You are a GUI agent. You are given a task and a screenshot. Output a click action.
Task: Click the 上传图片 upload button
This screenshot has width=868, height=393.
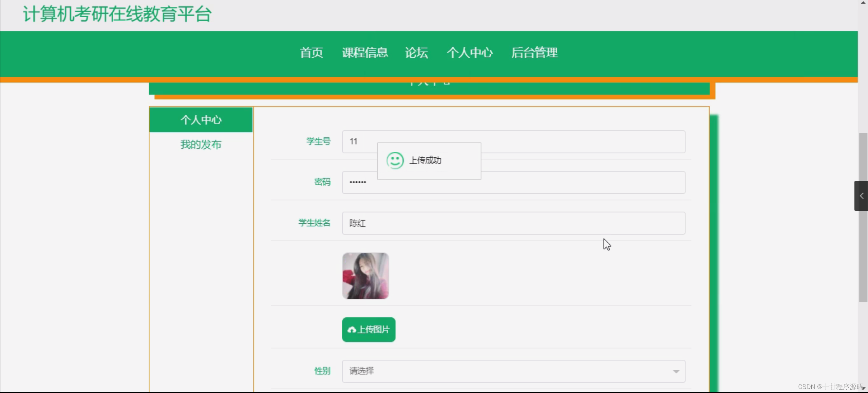pyautogui.click(x=369, y=330)
